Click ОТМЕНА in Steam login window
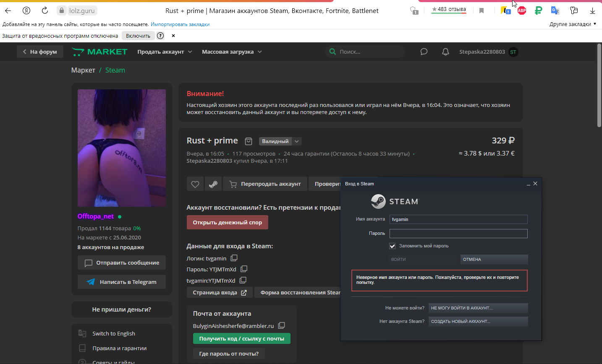This screenshot has width=602, height=364. click(494, 259)
